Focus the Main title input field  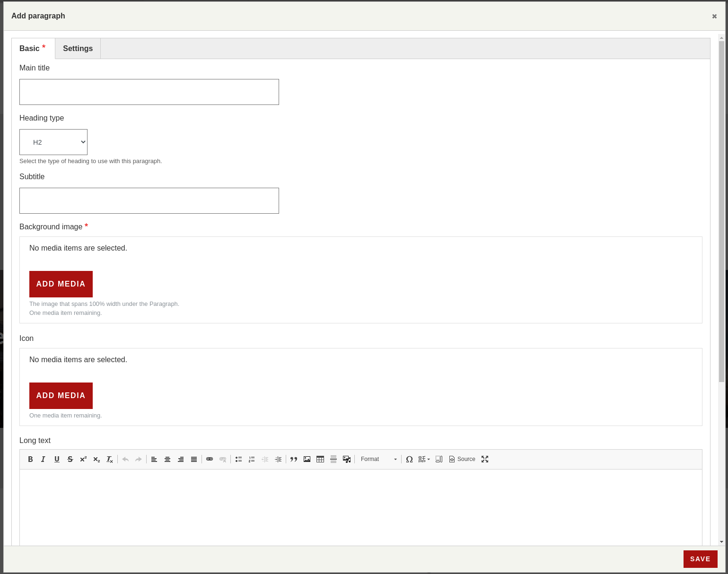click(x=149, y=92)
